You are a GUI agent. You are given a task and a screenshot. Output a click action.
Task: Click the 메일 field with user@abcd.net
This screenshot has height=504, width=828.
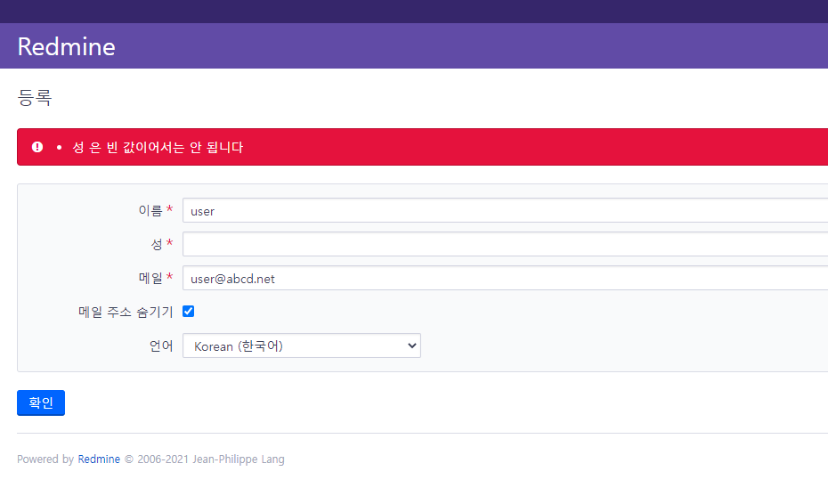tap(505, 278)
